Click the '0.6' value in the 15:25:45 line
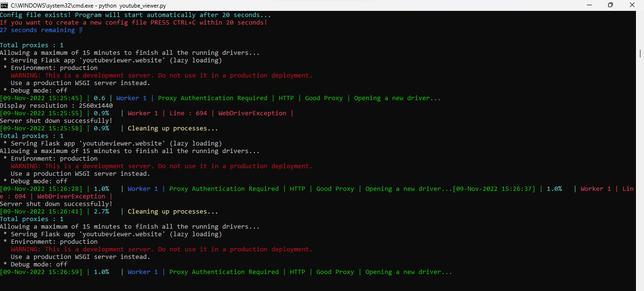This screenshot has width=644, height=291. coord(100,98)
